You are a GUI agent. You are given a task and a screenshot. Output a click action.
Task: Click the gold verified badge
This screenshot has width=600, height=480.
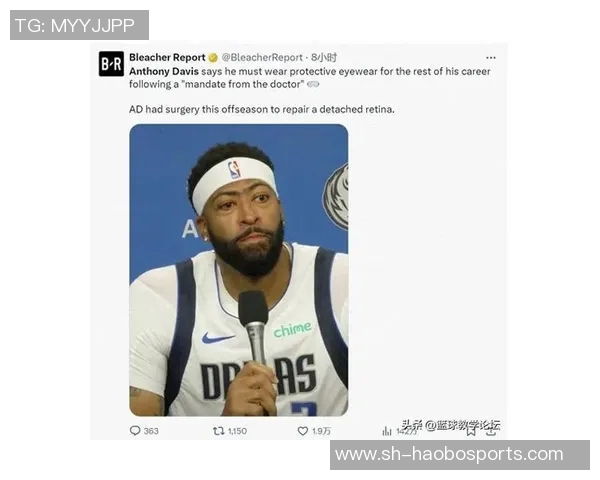tap(213, 58)
